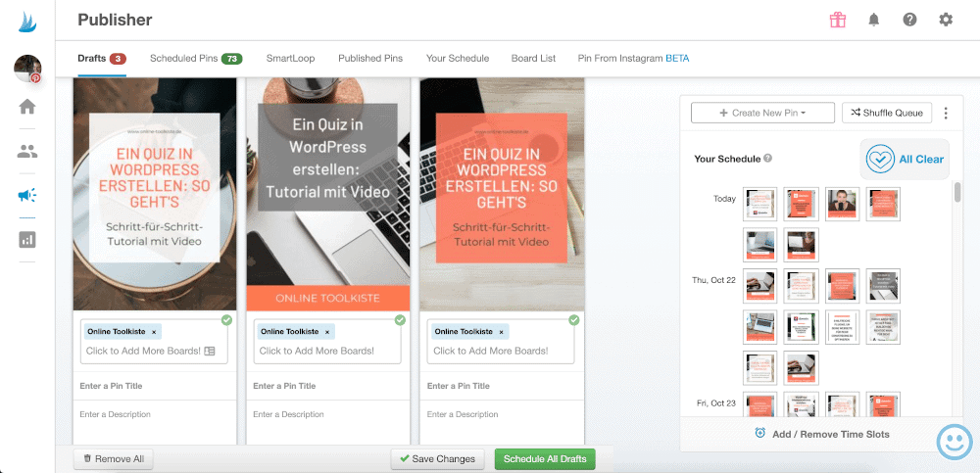
Task: Click the Save Changes button
Action: click(x=437, y=458)
